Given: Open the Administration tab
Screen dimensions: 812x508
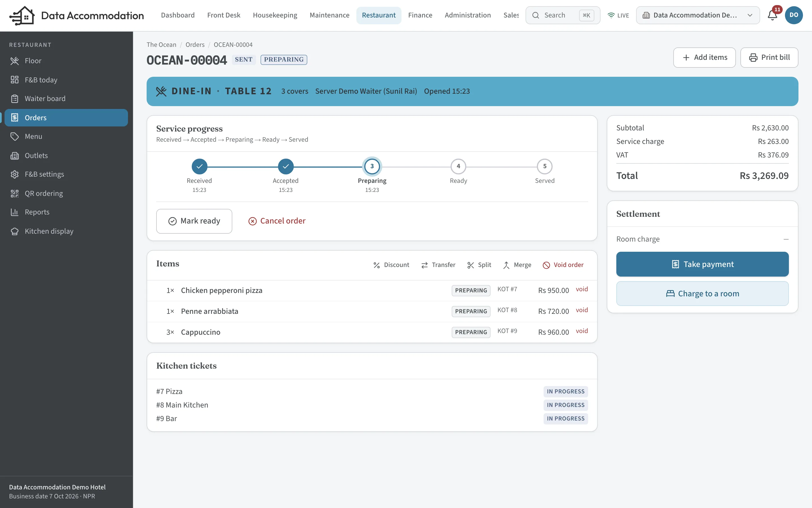Looking at the screenshot, I should pos(467,15).
